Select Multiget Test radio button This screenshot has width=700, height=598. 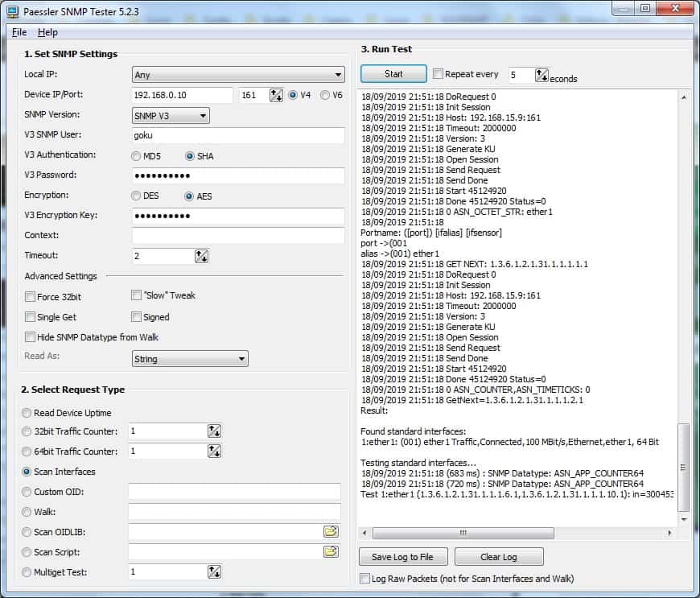(27, 572)
